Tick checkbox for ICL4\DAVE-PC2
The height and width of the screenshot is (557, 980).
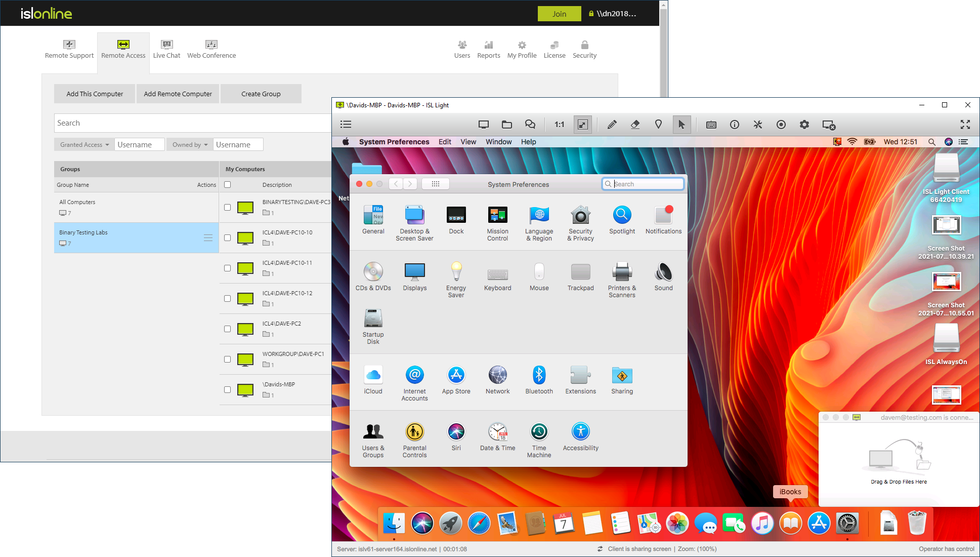pos(228,329)
